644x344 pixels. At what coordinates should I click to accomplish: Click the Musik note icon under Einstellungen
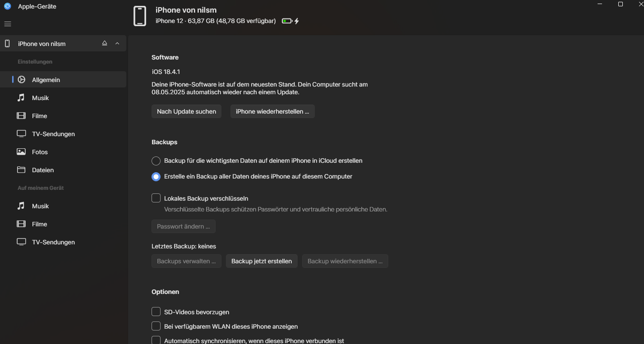pos(21,98)
